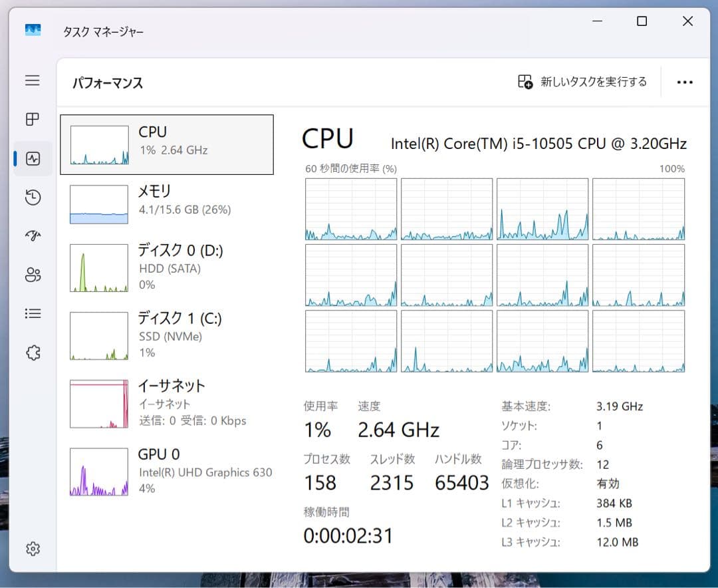Open the navigation hamburger menu
The image size is (718, 588).
tap(32, 80)
